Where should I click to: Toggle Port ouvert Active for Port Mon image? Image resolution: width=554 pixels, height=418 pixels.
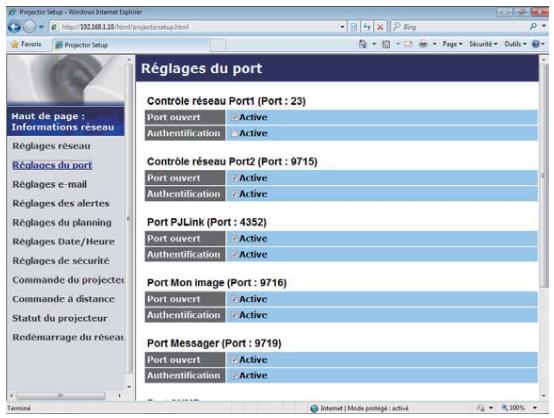tap(234, 299)
